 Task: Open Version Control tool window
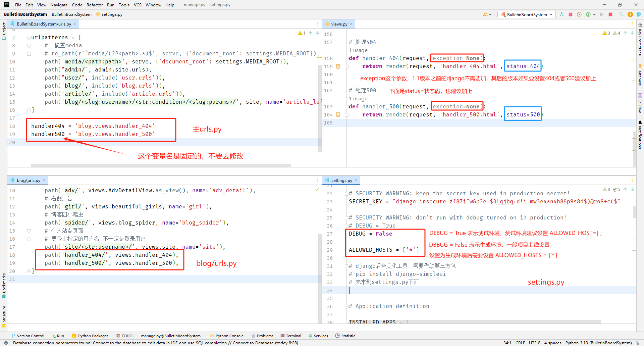pyautogui.click(x=28, y=336)
